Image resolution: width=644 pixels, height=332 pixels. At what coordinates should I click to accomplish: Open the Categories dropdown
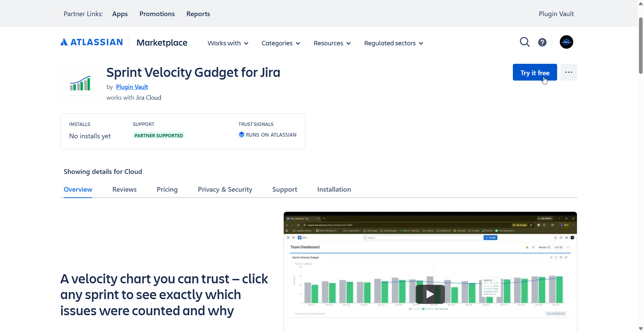pos(281,43)
